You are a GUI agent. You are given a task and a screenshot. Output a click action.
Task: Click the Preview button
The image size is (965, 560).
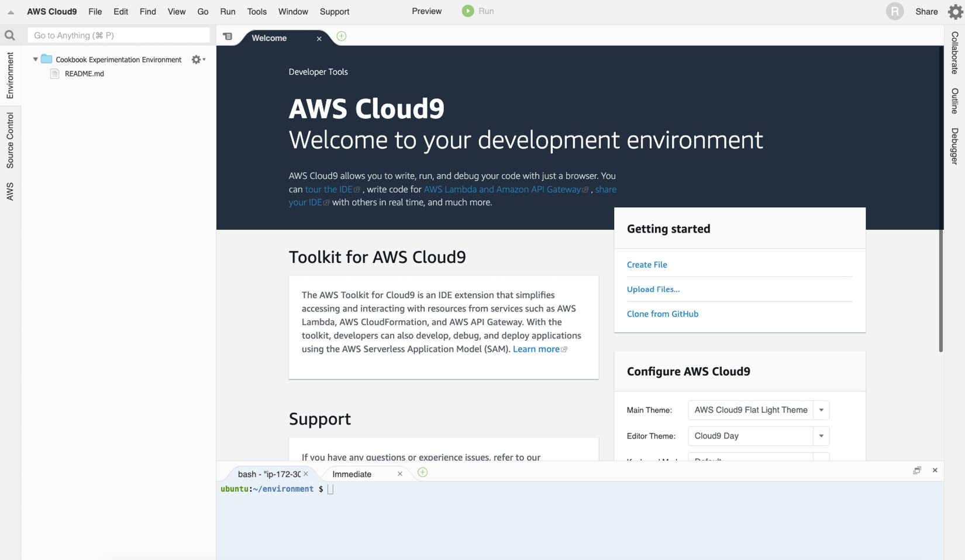(427, 11)
